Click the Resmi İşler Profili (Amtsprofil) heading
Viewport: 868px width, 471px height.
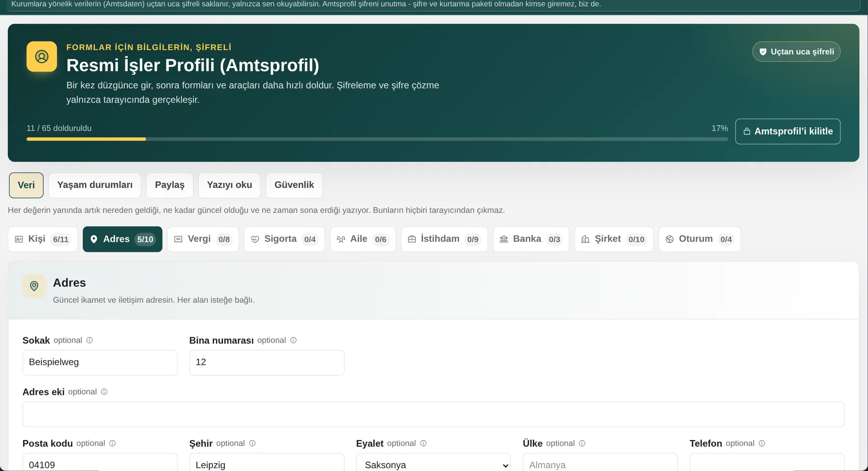tap(192, 65)
